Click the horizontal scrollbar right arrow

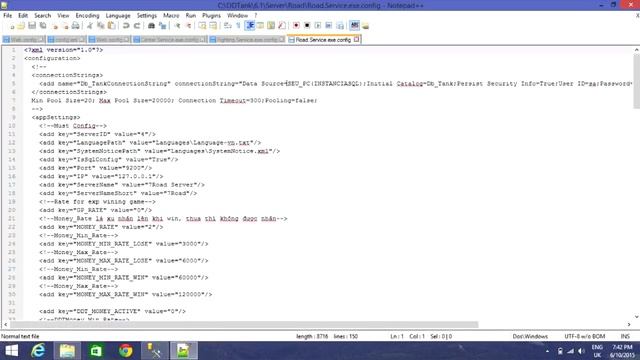[x=629, y=324]
